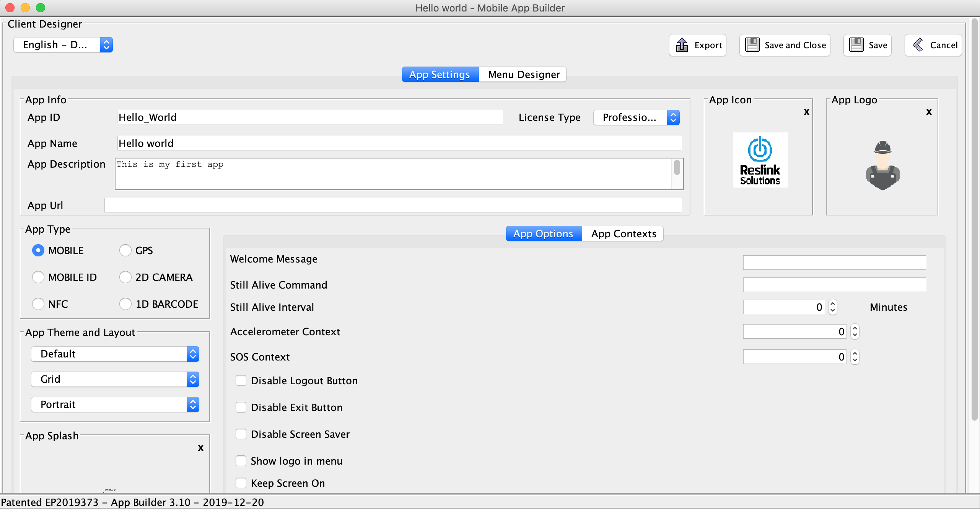The height and width of the screenshot is (509, 980).
Task: Enable Disable Logout Button checkbox
Action: tap(241, 380)
